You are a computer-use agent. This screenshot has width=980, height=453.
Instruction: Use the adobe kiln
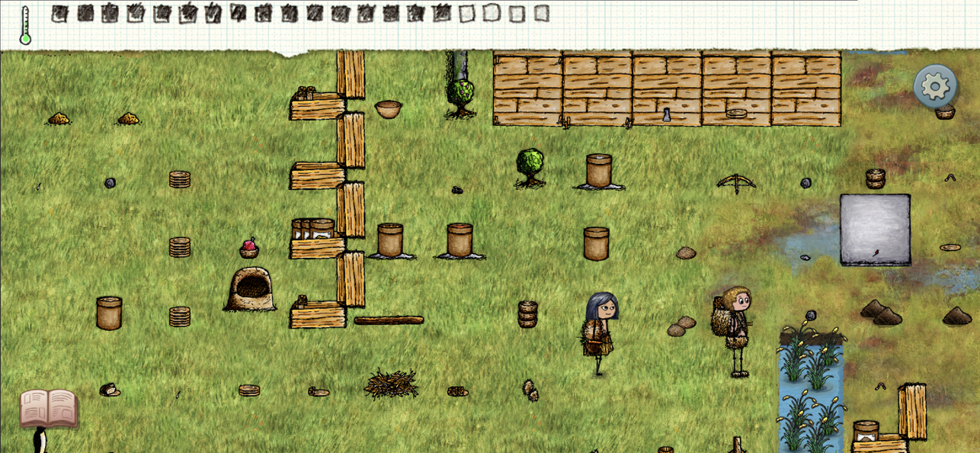(x=250, y=289)
